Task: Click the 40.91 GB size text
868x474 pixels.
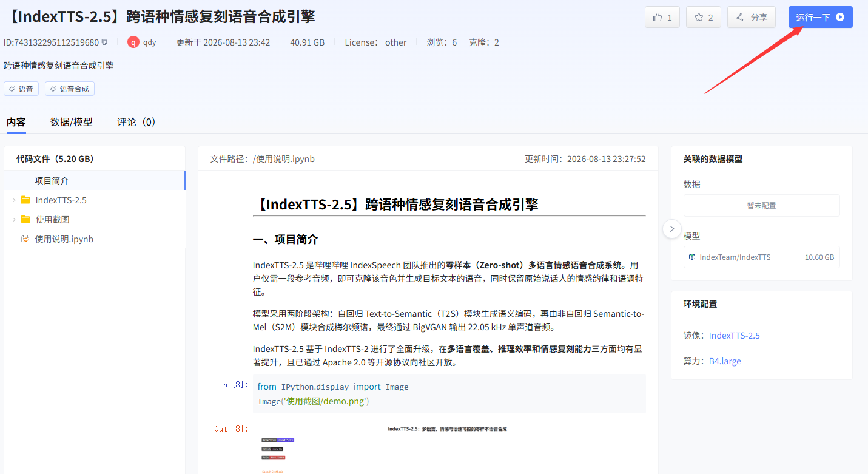Action: tap(307, 42)
